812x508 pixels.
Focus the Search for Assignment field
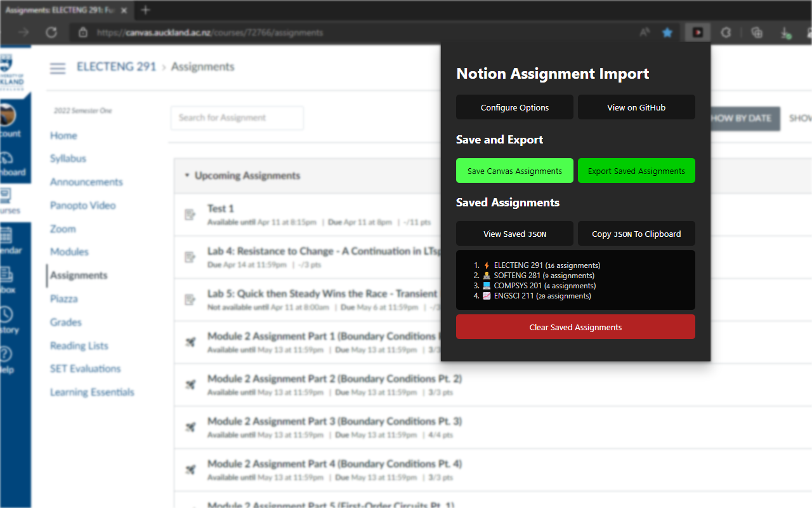(237, 117)
